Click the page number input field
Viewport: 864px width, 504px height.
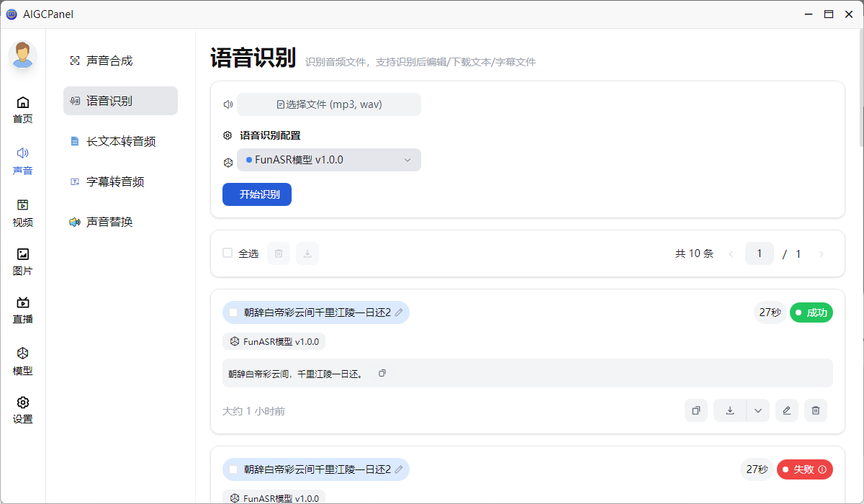tap(759, 253)
